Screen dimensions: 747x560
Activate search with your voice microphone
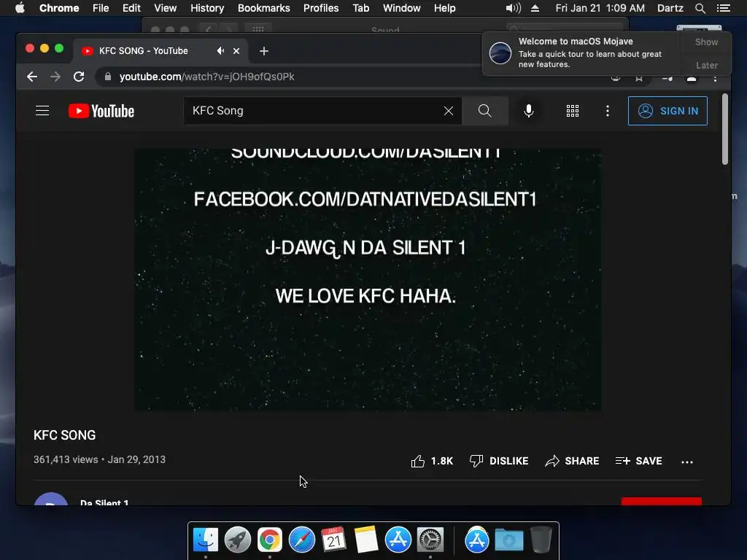coord(529,111)
